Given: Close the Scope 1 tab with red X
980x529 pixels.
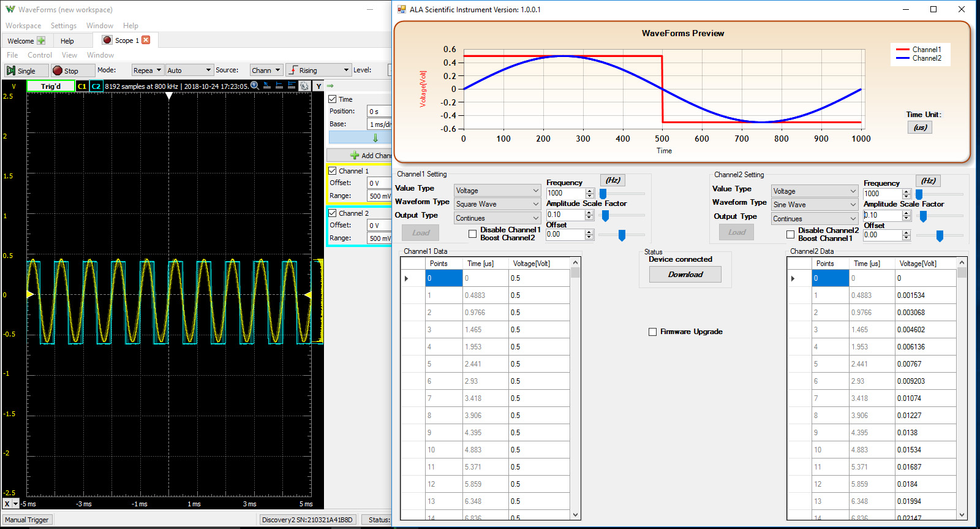Looking at the screenshot, I should 146,40.
